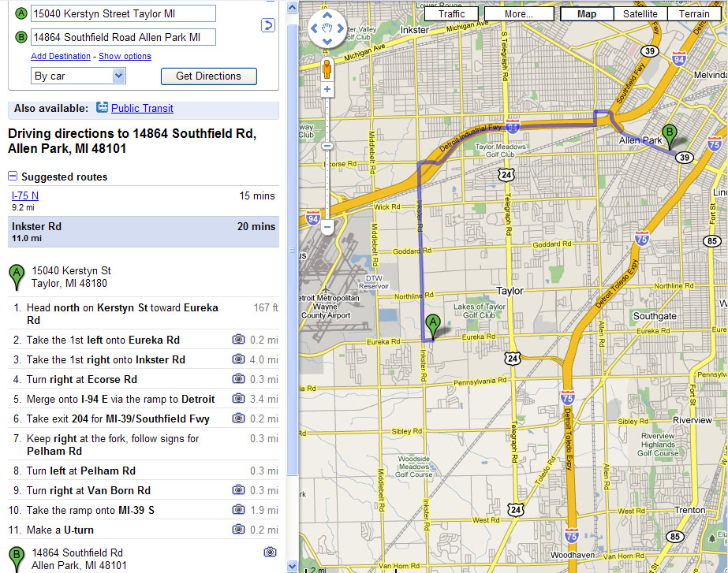728x573 pixels.
Task: Swap start and end locations icon
Action: (x=268, y=26)
